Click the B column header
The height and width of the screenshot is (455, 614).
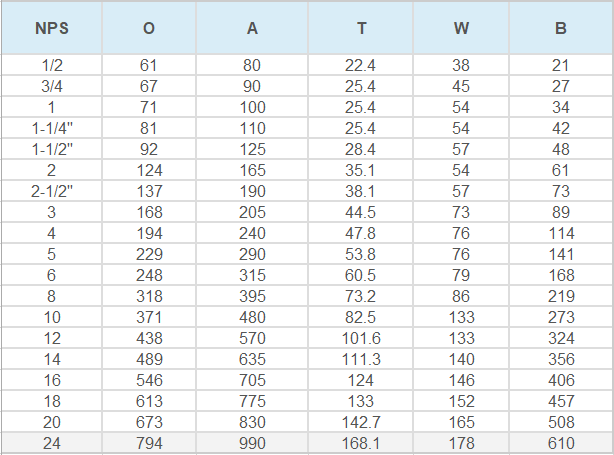click(x=561, y=28)
